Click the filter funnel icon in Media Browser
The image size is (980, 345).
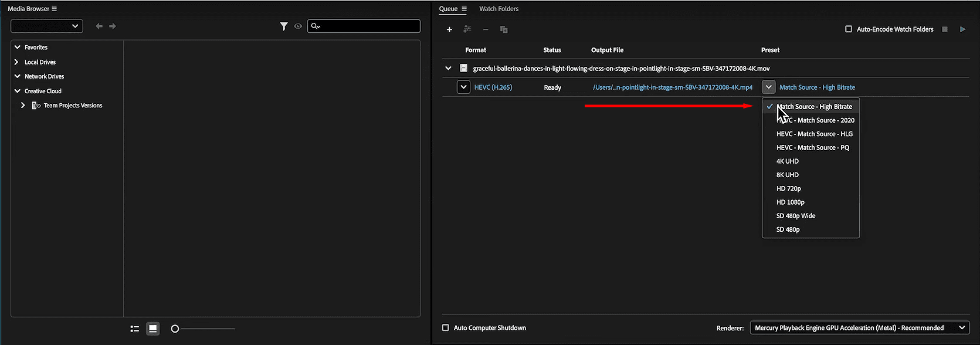284,26
